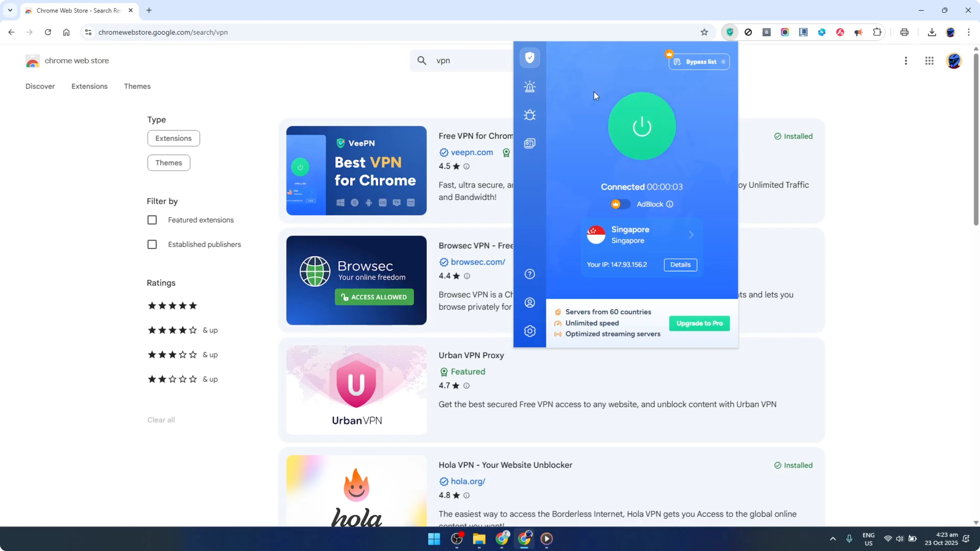Select the Discover menu item
The image size is (980, 551).
pyautogui.click(x=40, y=86)
